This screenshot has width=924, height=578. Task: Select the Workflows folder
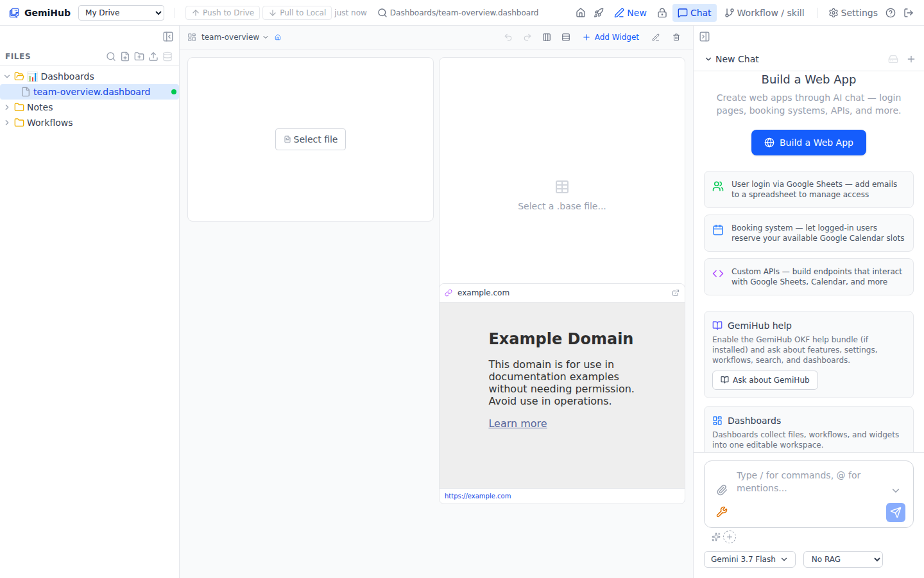point(49,123)
